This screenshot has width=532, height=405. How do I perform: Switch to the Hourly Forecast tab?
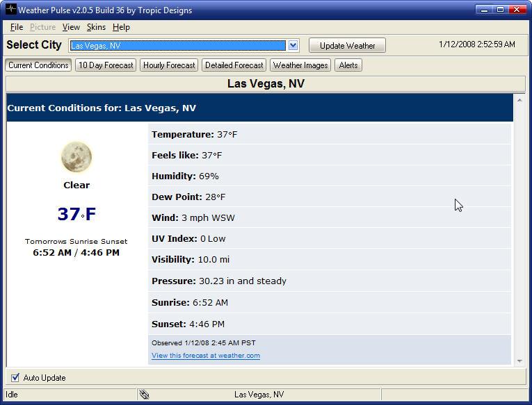point(169,65)
